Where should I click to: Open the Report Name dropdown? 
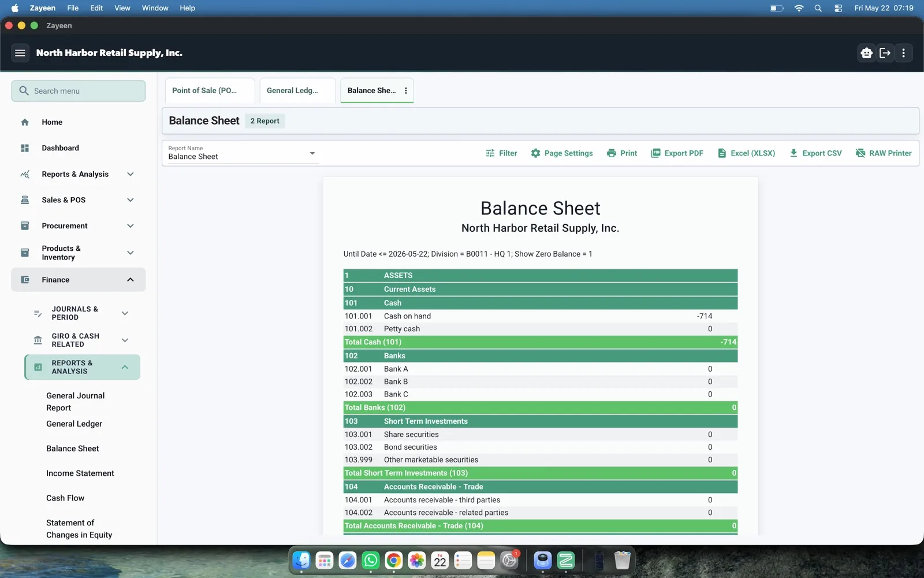[243, 153]
